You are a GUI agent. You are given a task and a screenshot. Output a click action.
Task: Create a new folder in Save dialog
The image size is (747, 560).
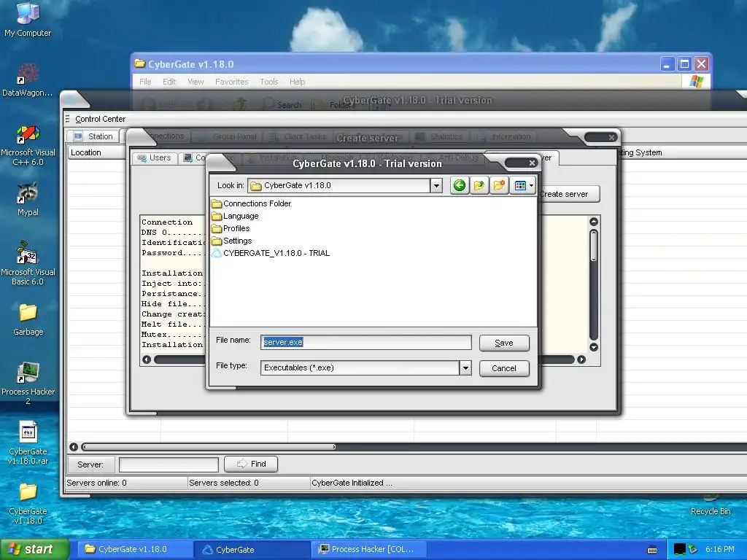click(499, 185)
